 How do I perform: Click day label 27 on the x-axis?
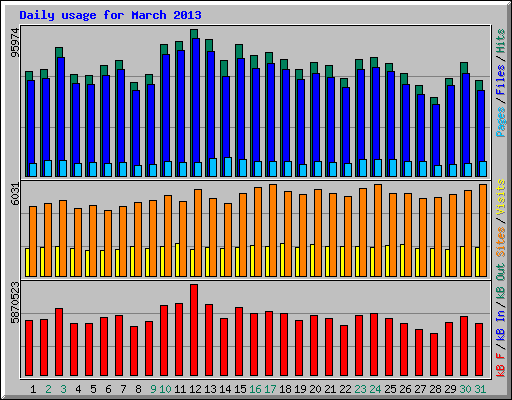tap(420, 389)
